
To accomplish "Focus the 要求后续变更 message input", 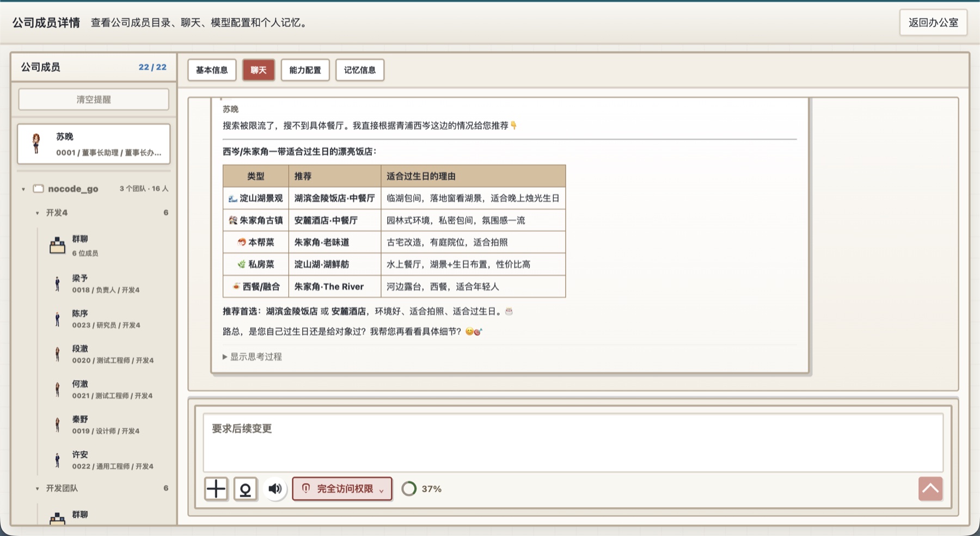I will pyautogui.click(x=573, y=443).
